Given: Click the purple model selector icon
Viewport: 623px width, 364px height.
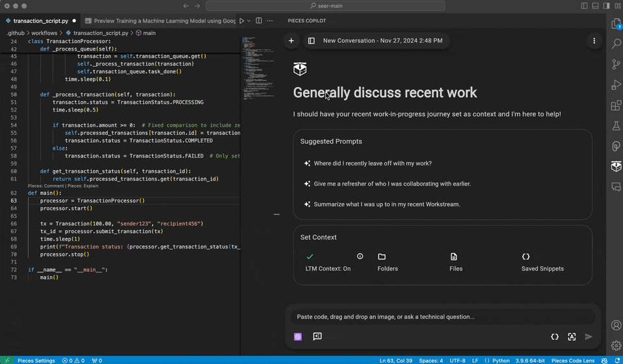Looking at the screenshot, I should (298, 337).
